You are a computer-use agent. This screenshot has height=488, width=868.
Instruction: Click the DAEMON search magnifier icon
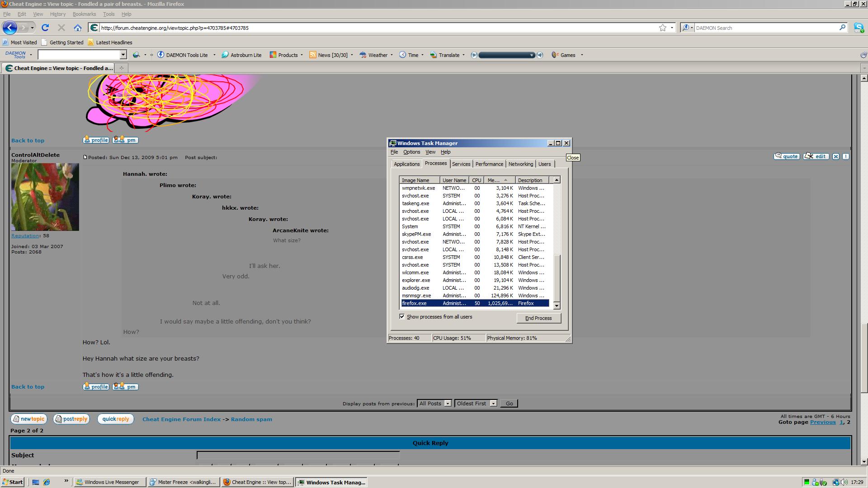842,28
